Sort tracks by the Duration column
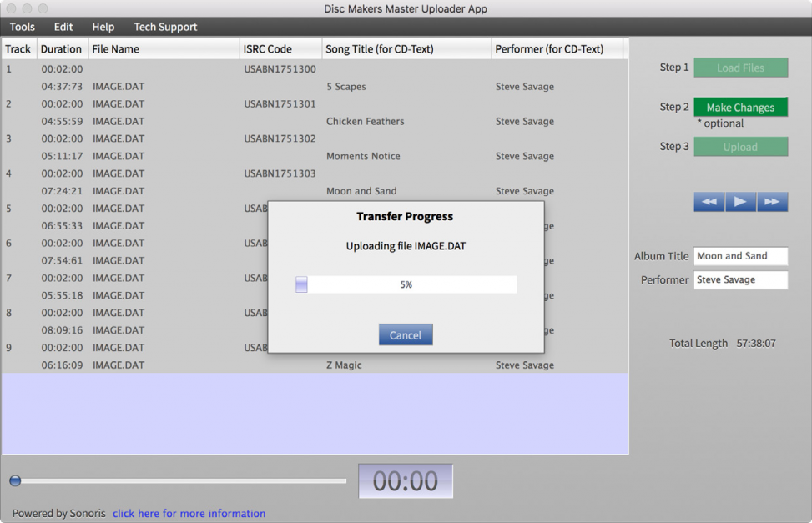Screen dimensions: 812x523 [x=61, y=48]
